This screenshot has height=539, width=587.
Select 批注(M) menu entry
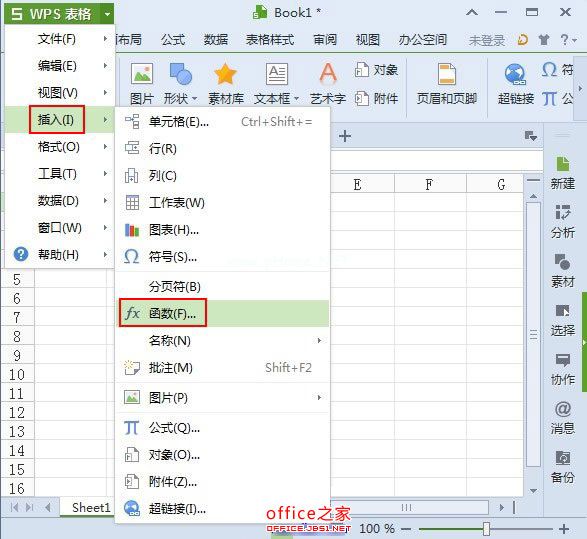[x=223, y=368]
